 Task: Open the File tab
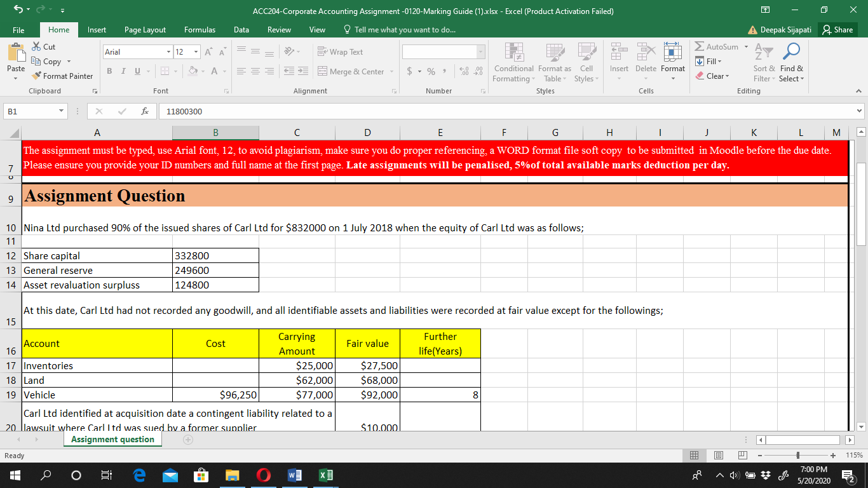[18, 30]
